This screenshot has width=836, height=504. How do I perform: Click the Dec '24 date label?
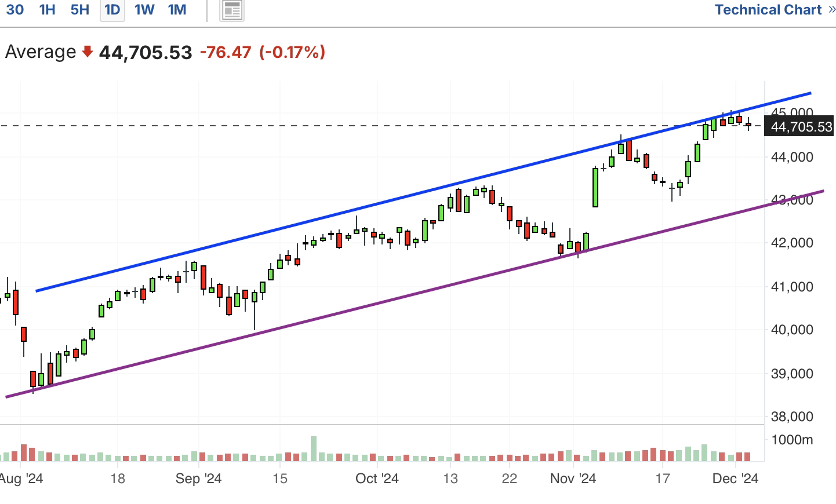(x=735, y=479)
